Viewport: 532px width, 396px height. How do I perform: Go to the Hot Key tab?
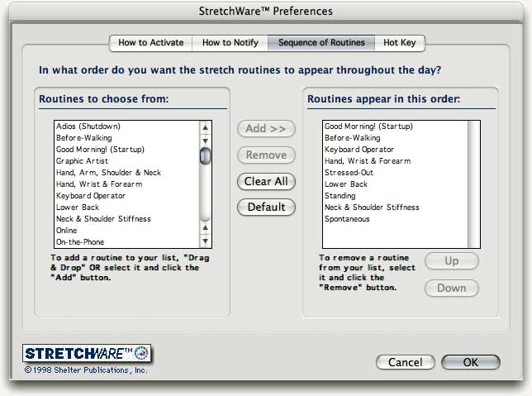click(x=400, y=43)
